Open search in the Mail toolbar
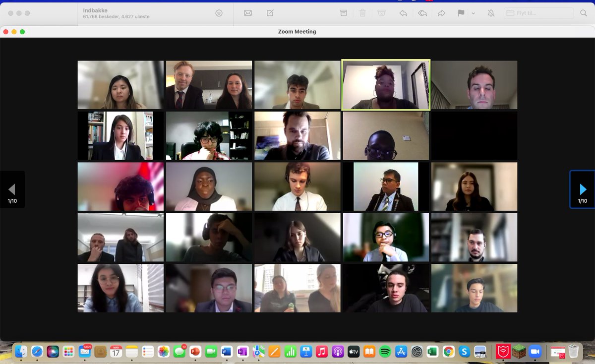This screenshot has height=364, width=595. pyautogui.click(x=584, y=13)
